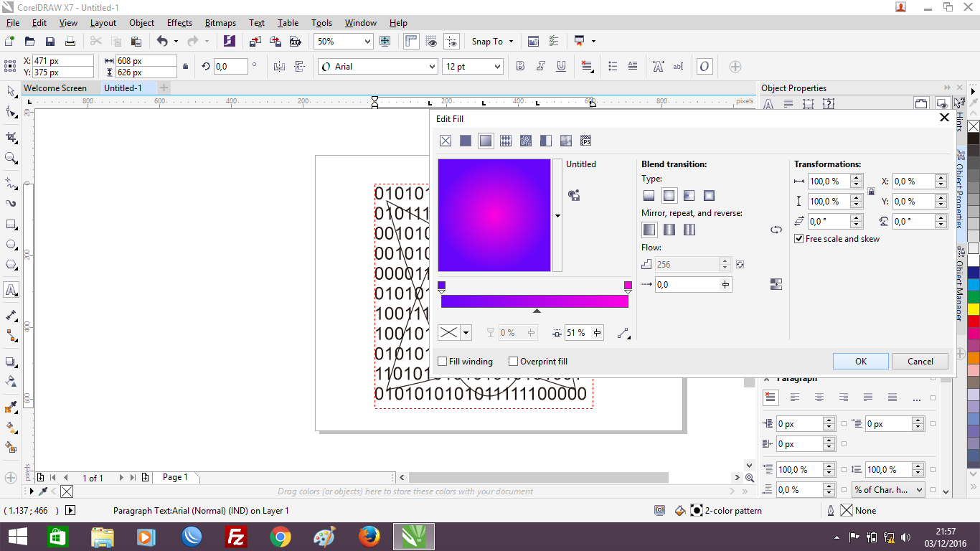
Task: Toggle Bold text formatting
Action: pos(521,67)
